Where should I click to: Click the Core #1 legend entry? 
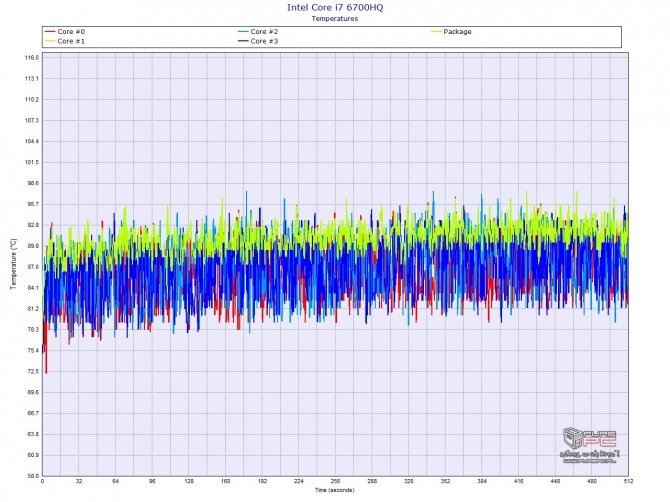[65, 41]
